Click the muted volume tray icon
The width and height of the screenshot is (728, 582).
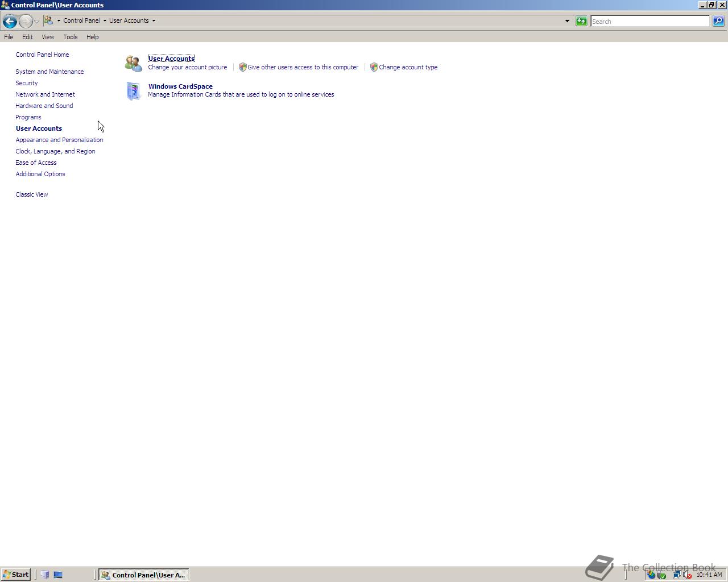pyautogui.click(x=687, y=575)
